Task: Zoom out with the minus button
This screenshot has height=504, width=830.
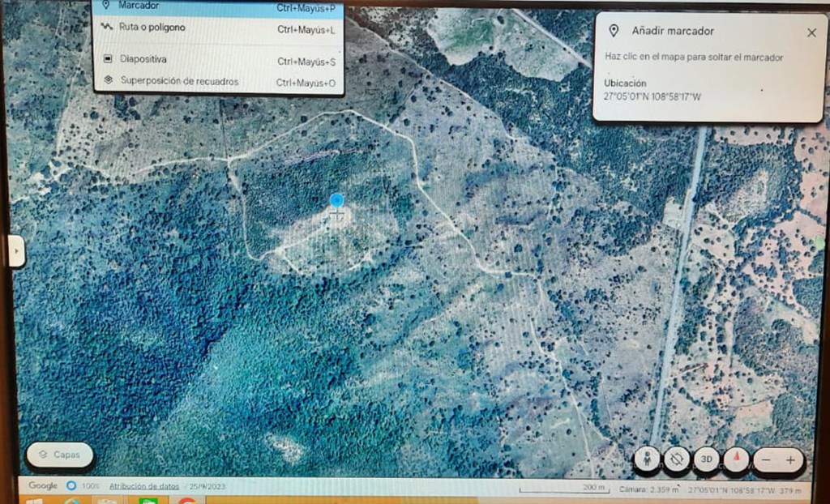Action: coord(765,460)
